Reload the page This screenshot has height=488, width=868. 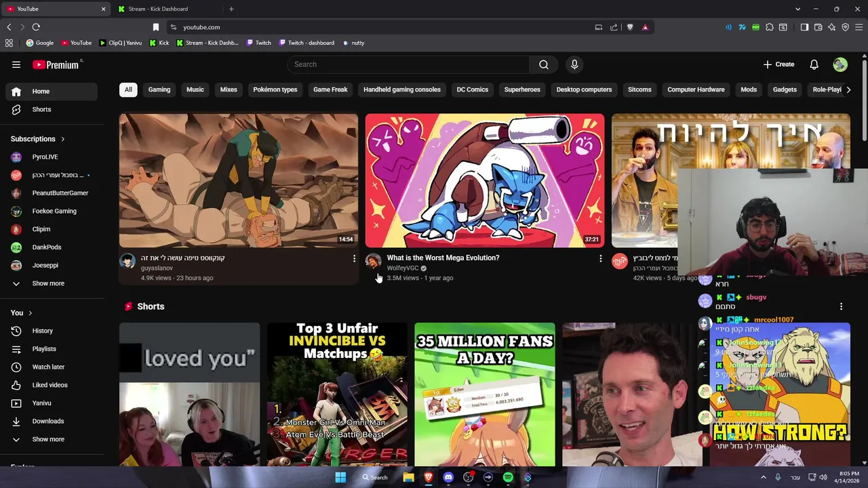pyautogui.click(x=36, y=27)
